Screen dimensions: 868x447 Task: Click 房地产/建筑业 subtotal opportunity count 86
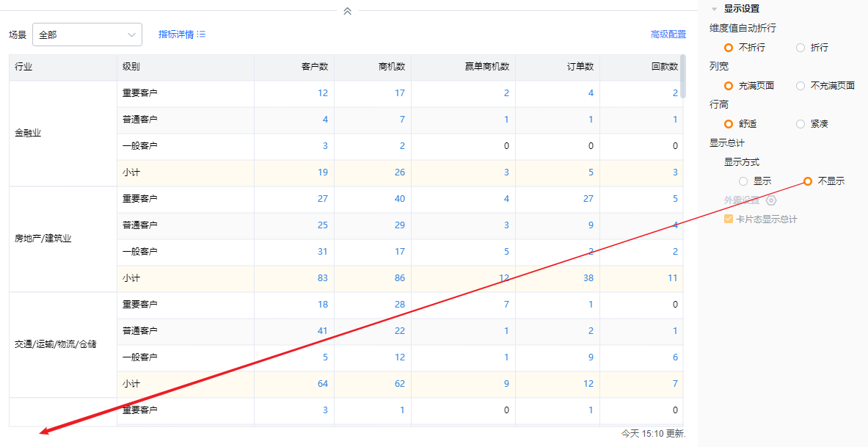pyautogui.click(x=399, y=278)
